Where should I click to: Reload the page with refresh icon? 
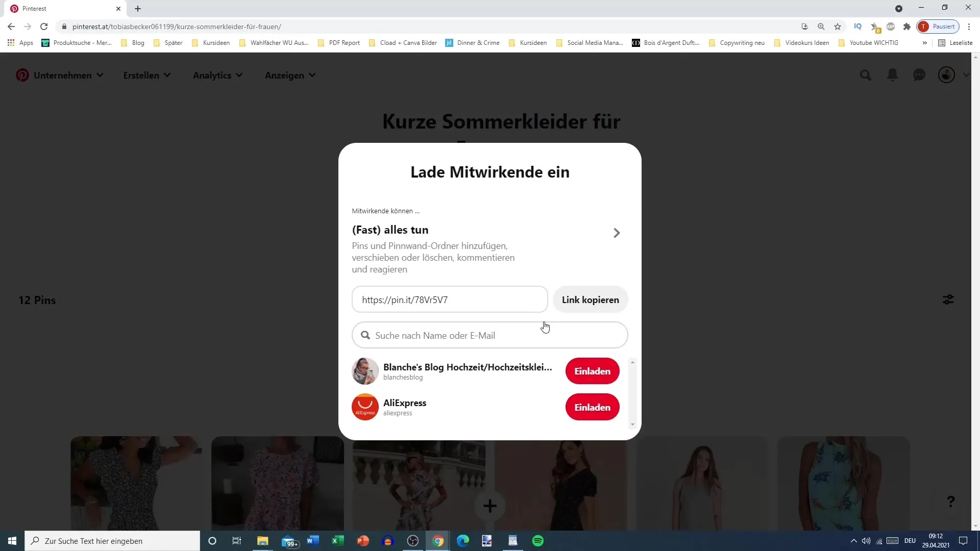pyautogui.click(x=44, y=27)
